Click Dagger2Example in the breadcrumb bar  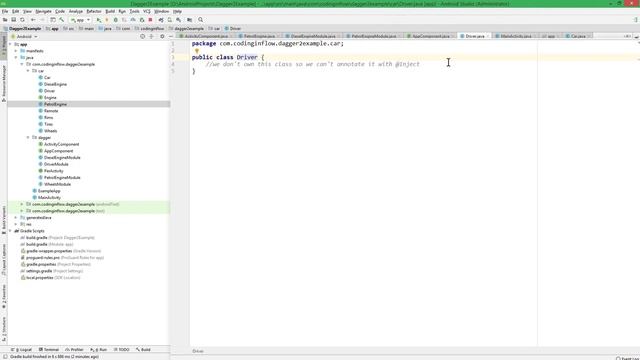tap(23, 29)
